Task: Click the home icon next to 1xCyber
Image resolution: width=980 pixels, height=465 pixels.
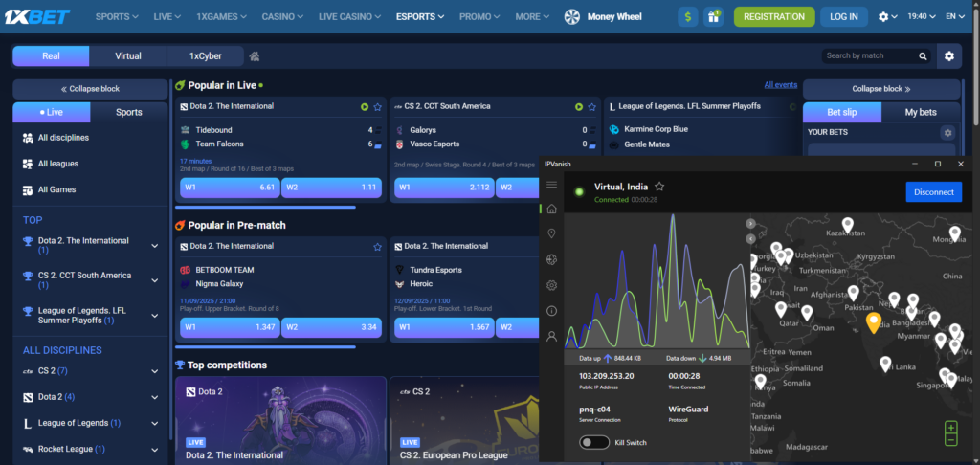Action: 255,56
